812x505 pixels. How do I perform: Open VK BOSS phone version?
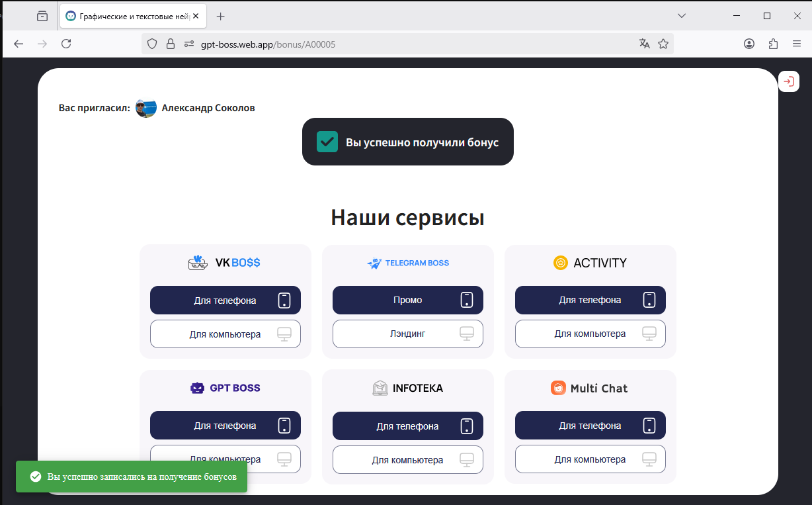tap(225, 300)
